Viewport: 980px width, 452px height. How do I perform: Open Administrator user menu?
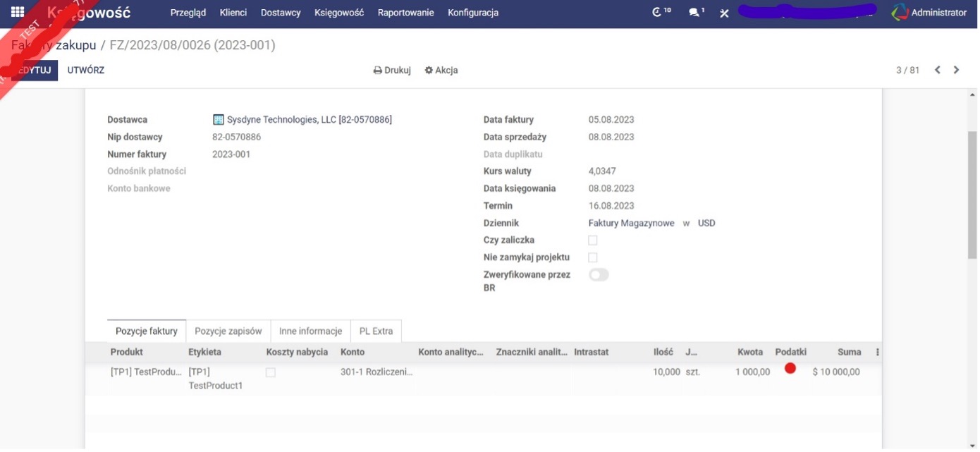(x=929, y=13)
